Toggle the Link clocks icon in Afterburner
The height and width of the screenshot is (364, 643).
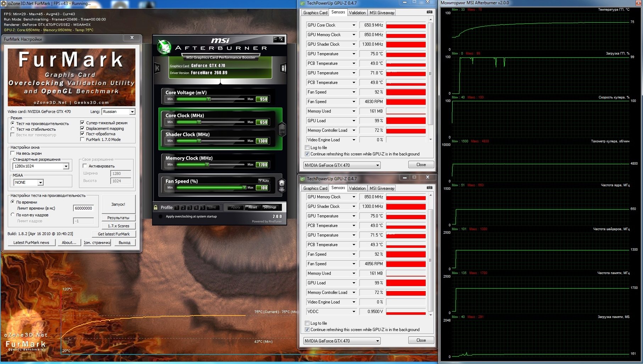282,130
